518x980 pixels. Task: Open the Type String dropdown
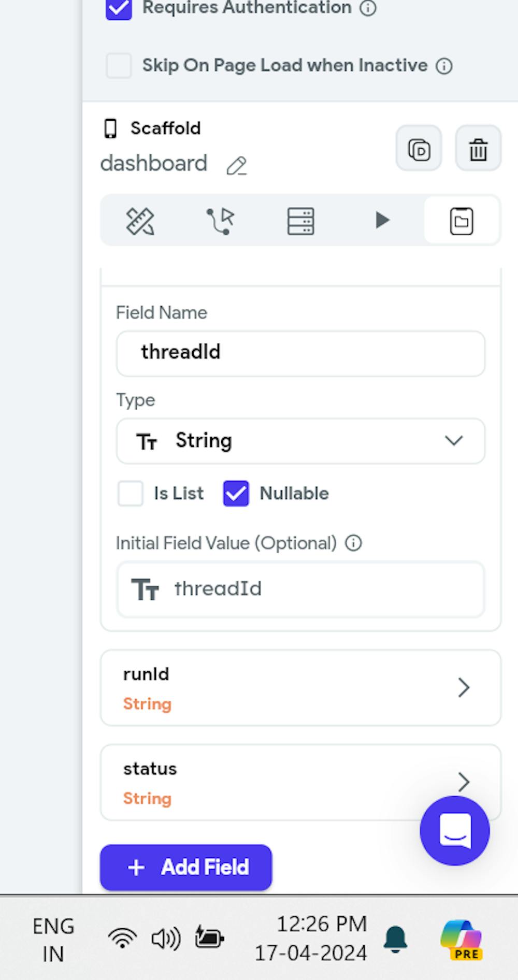[300, 441]
